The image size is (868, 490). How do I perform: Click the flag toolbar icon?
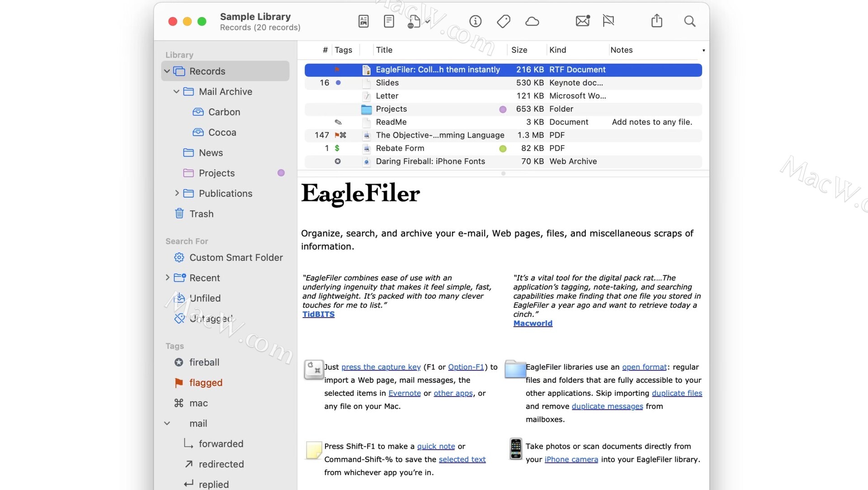[609, 21]
